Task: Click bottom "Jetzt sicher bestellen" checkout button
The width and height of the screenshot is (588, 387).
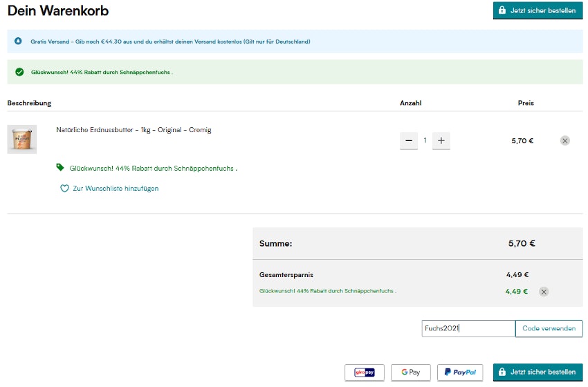Action: [x=538, y=372]
